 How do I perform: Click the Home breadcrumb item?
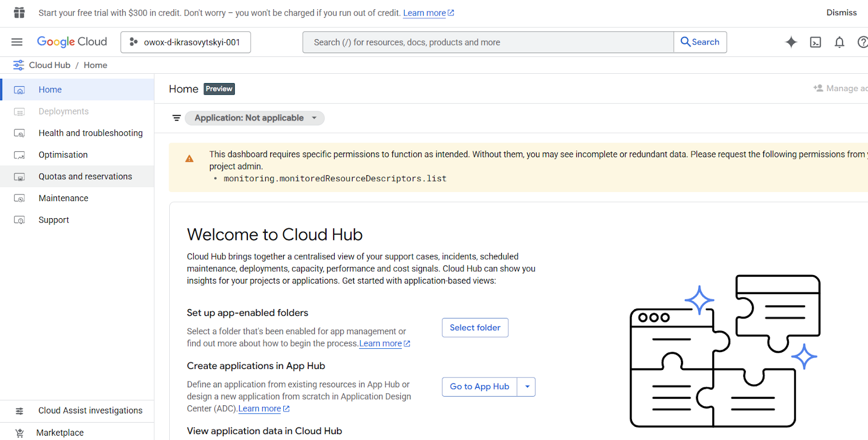point(95,65)
